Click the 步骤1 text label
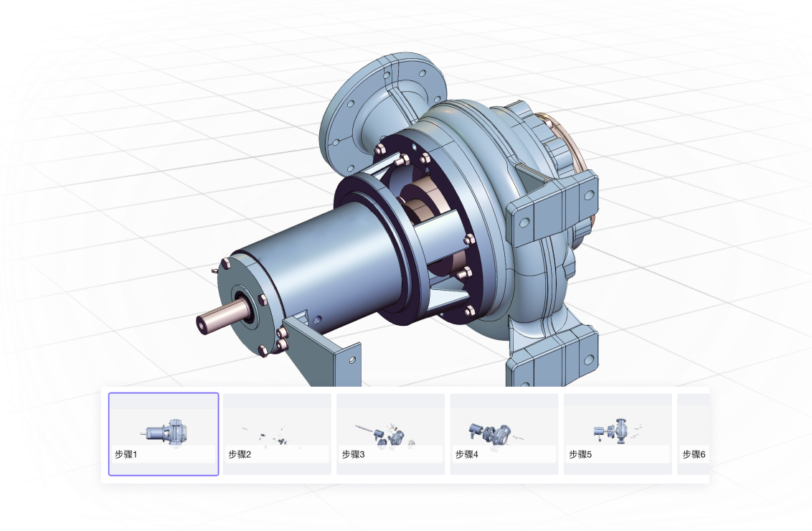This screenshot has height=531, width=812. (126, 454)
